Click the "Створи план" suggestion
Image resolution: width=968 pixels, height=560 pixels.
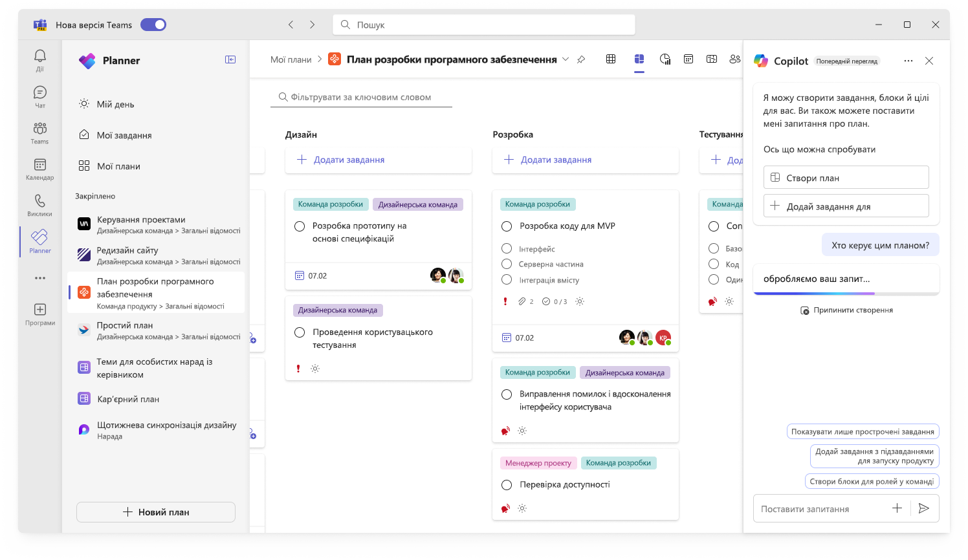[x=846, y=177]
